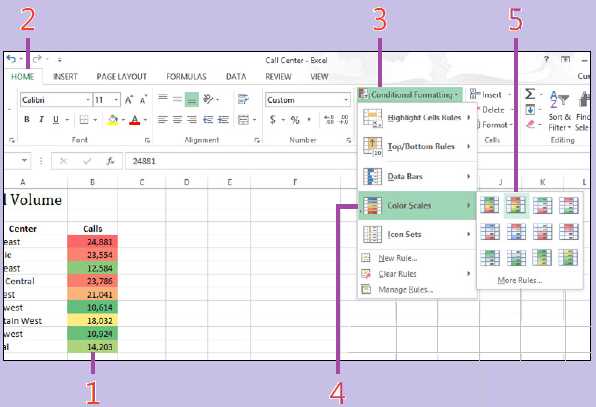
Task: Open the Conditional Formatting dropdown
Action: 410,95
